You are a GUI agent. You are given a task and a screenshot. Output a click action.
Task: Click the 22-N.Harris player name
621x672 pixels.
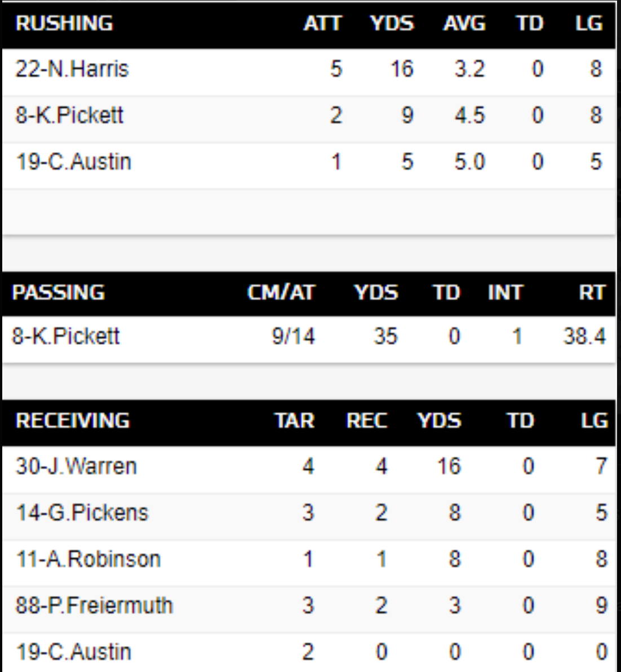(x=72, y=69)
